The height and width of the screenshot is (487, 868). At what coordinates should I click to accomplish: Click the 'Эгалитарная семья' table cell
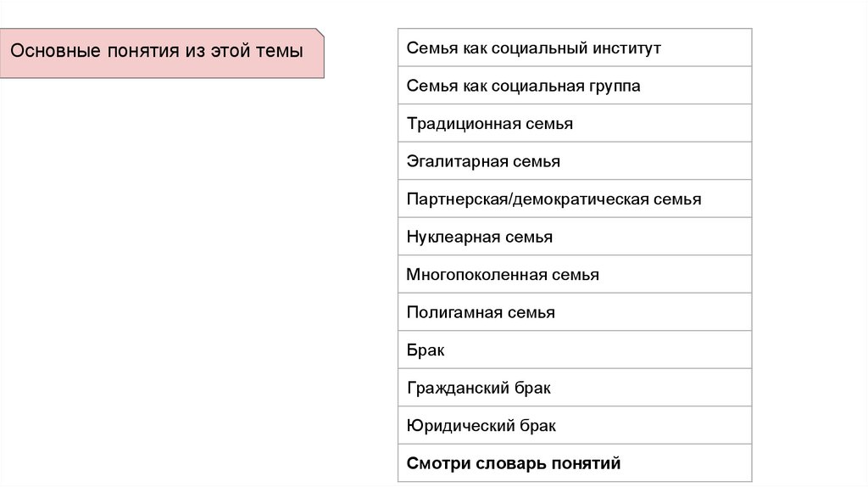click(x=574, y=161)
